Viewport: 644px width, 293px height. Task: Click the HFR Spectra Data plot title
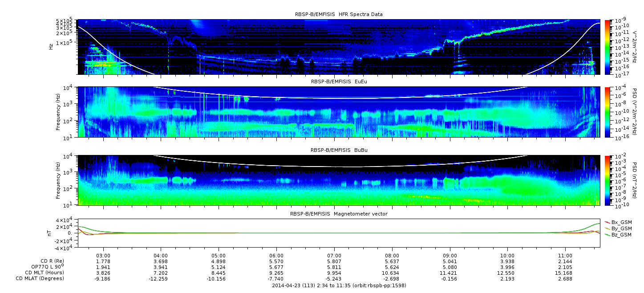339,15
